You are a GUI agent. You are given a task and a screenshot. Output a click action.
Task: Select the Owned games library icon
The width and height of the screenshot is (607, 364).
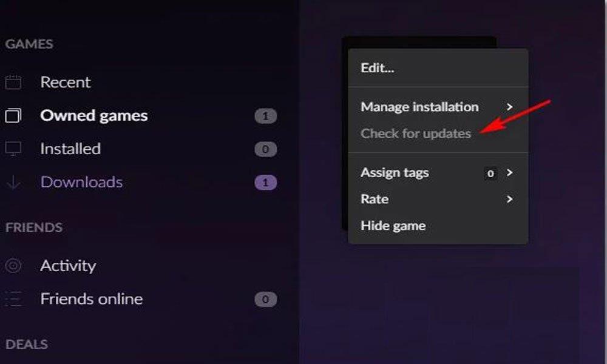click(13, 116)
